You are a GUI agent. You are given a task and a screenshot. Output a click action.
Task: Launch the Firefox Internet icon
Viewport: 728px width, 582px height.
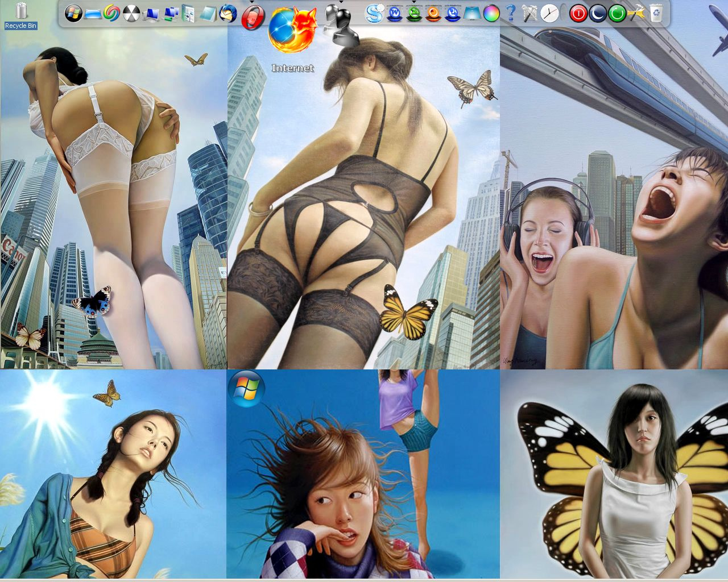pyautogui.click(x=292, y=30)
